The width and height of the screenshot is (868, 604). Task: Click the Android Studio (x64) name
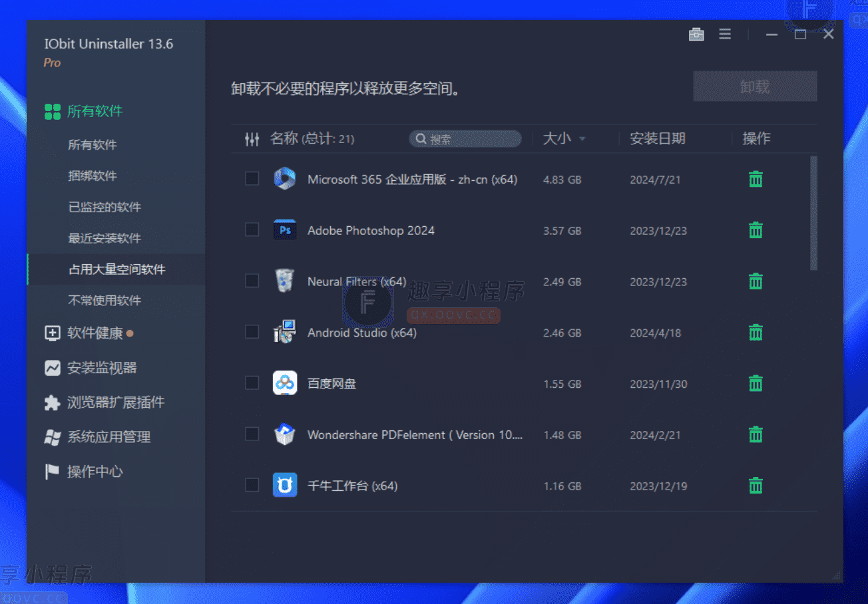pyautogui.click(x=362, y=333)
